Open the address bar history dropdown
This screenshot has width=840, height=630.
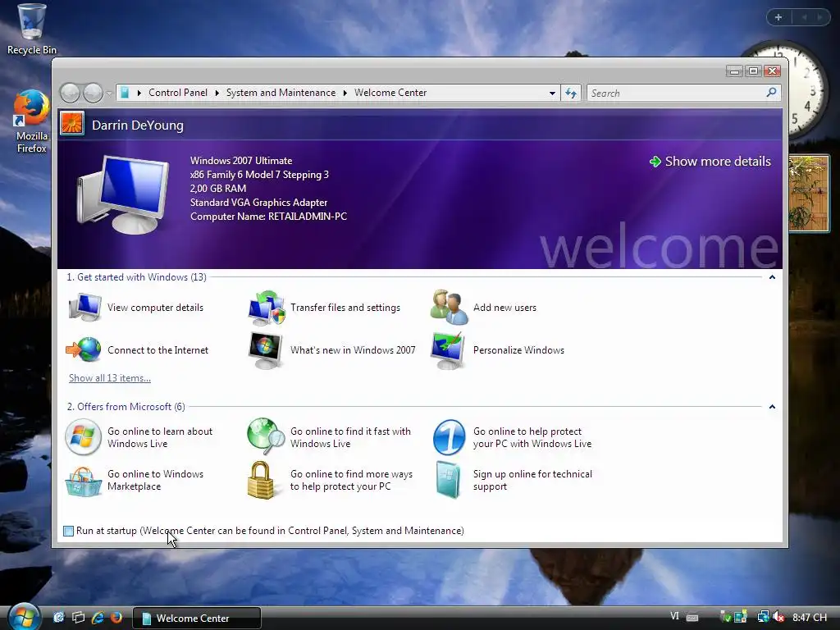click(x=552, y=94)
